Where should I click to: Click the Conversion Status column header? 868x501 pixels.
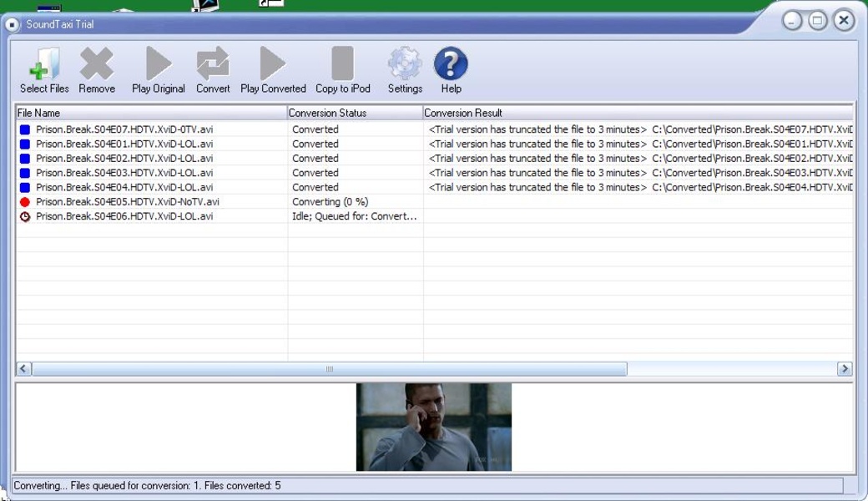click(355, 113)
